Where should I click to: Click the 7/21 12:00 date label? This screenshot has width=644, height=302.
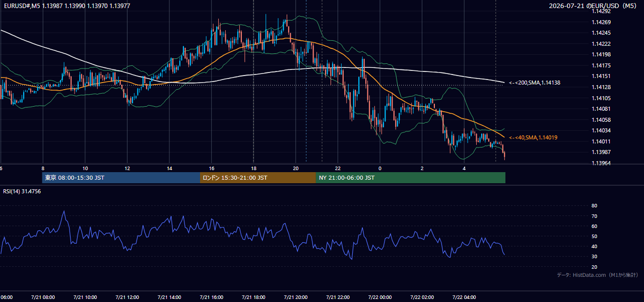click(x=127, y=297)
